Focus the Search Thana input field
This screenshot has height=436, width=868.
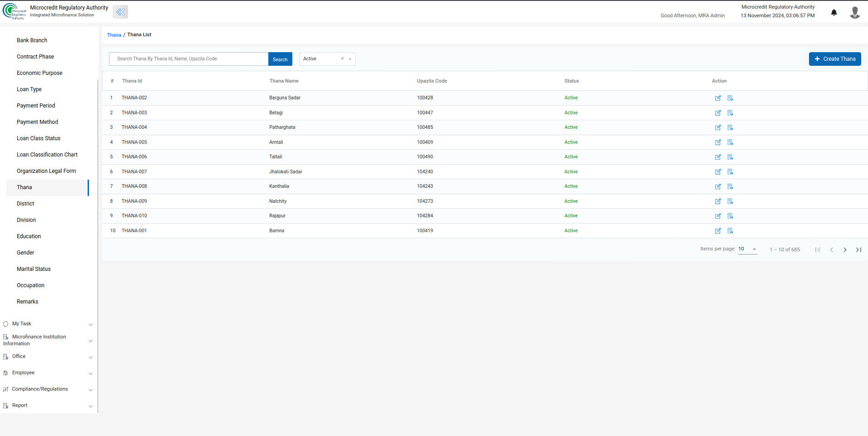188,59
